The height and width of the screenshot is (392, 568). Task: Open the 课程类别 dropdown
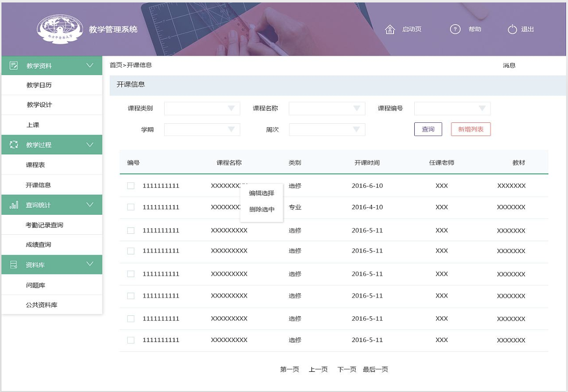click(201, 108)
